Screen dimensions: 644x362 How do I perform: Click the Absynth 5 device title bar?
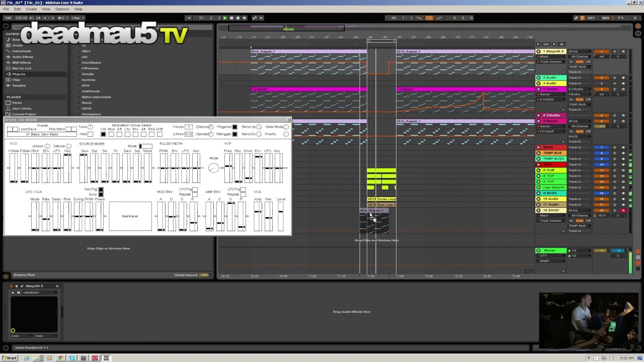tap(35, 286)
